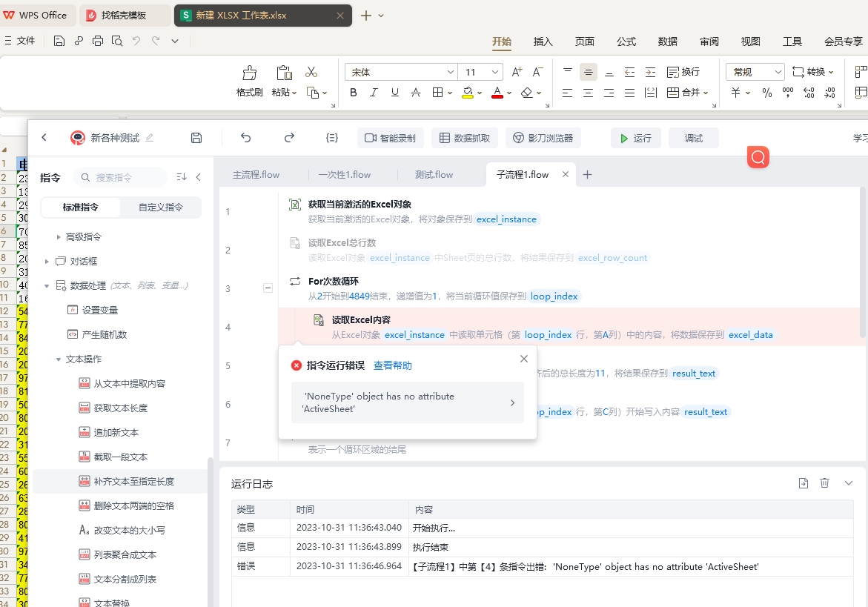Toggle Italic formatting
Viewport: 868px width, 607px height.
click(x=374, y=93)
